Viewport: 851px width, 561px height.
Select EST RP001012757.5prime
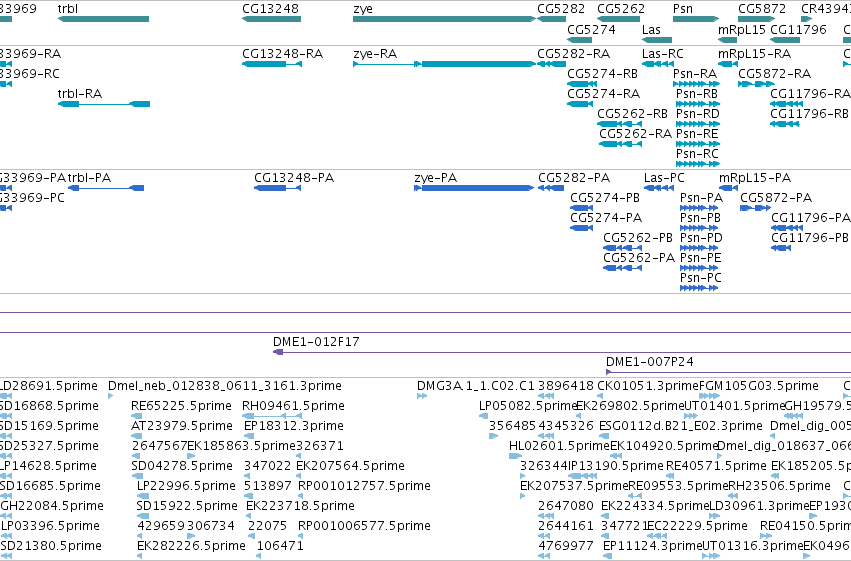[x=300, y=496]
